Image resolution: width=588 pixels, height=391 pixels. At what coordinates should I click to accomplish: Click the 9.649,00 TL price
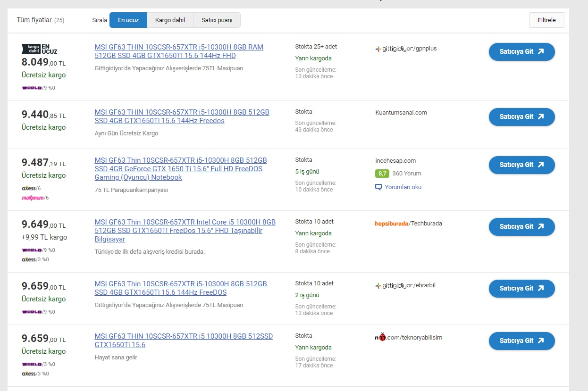pos(43,225)
